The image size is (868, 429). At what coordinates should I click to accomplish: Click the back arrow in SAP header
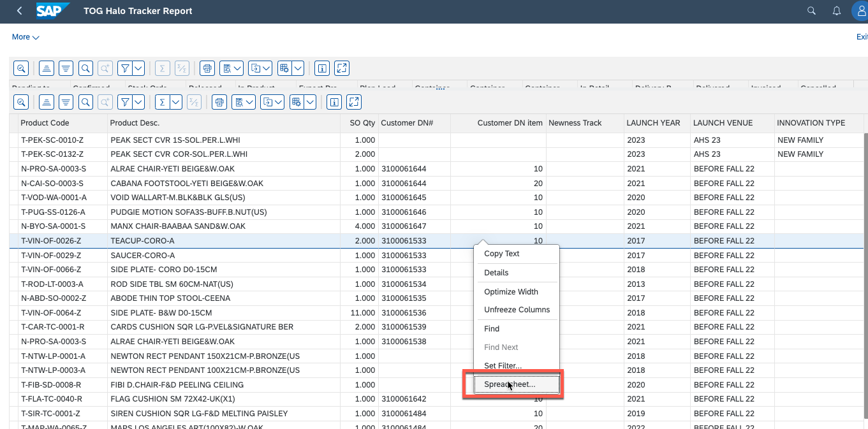click(x=20, y=11)
